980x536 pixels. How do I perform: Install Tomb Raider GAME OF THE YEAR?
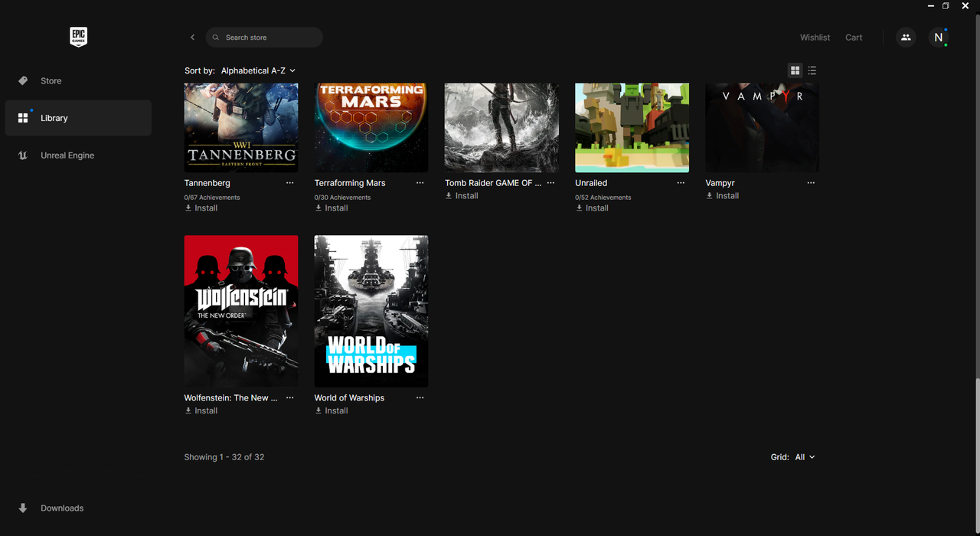pos(462,196)
